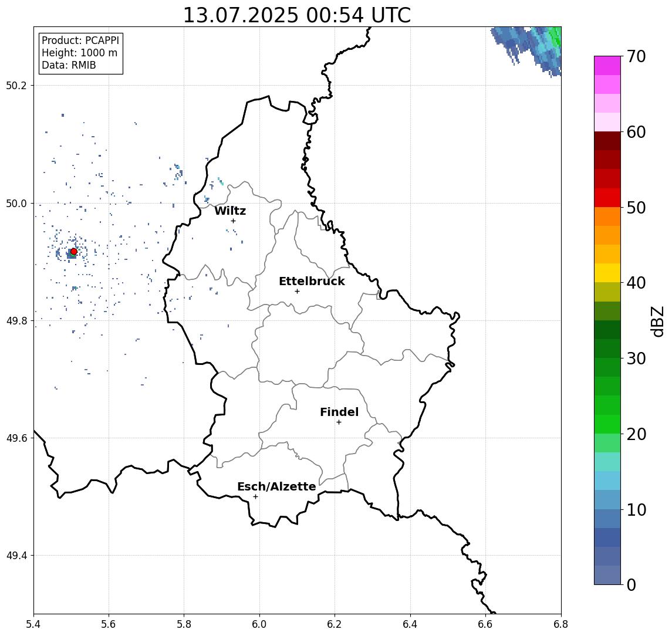Select the Wiltz label
The height and width of the screenshot is (636, 672).
tap(230, 211)
